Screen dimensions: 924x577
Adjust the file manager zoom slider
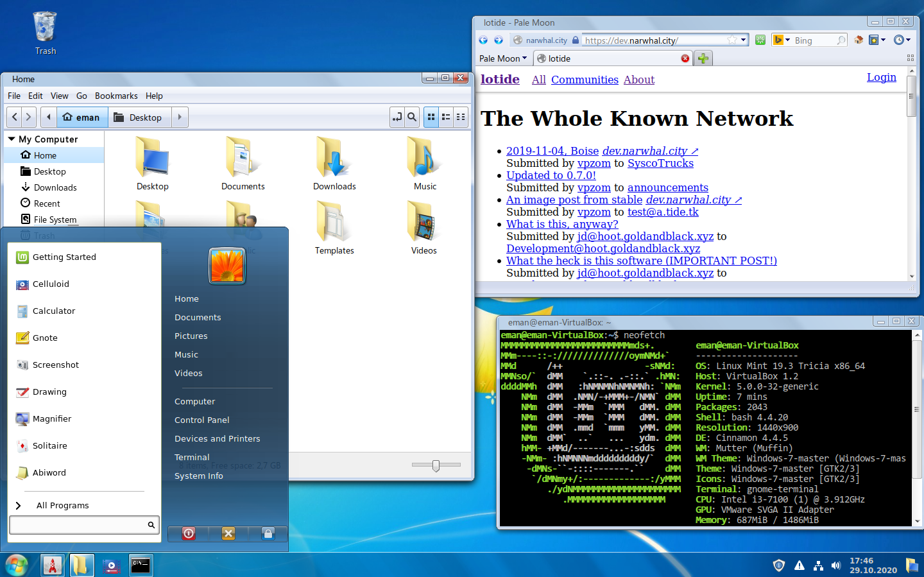click(436, 465)
